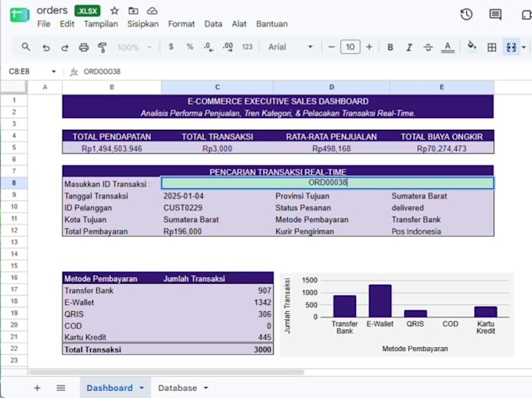Open the fill color picker
Viewport: 532px width, 398px height.
[x=472, y=46]
